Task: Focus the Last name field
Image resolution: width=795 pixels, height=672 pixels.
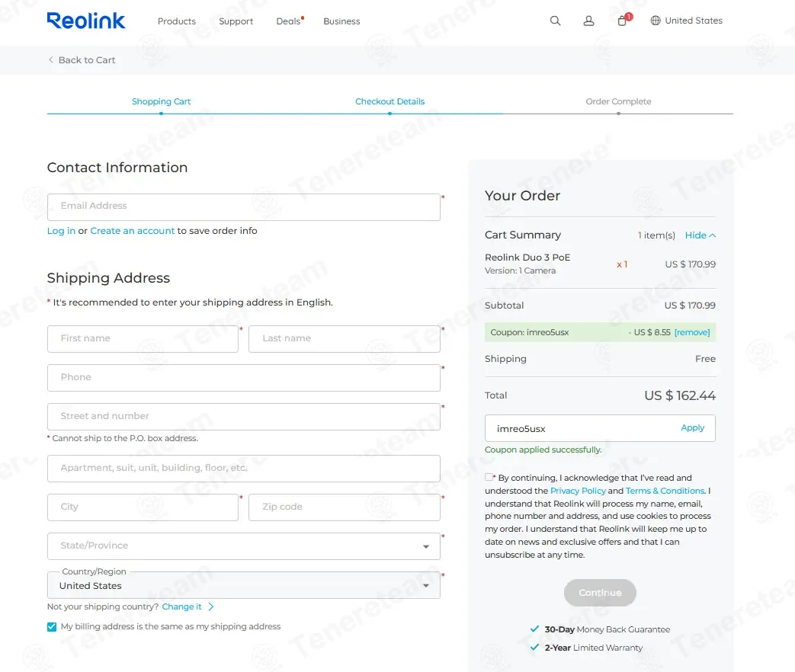Action: [345, 339]
